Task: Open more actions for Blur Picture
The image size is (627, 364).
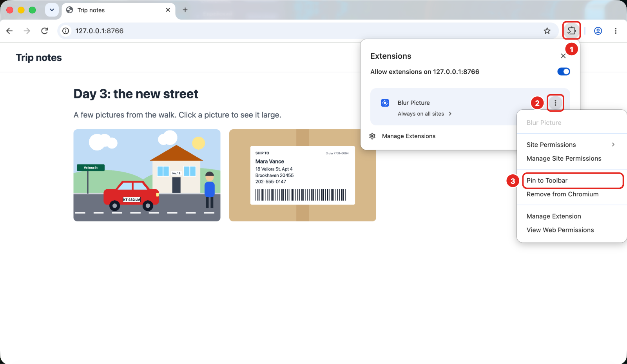Action: point(555,103)
